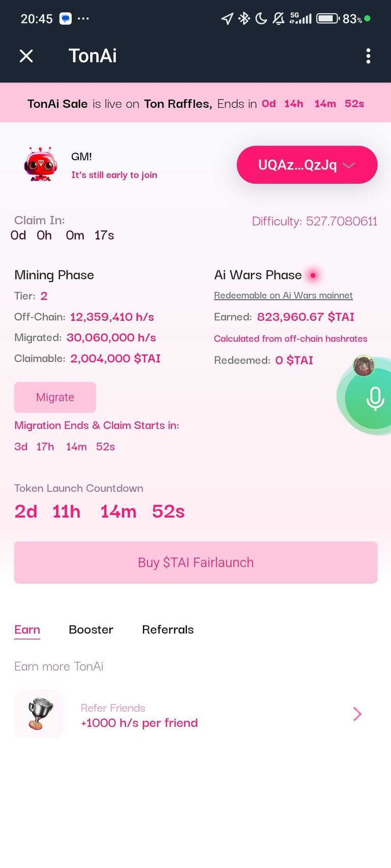Switch to the Booster tab
The image size is (391, 868).
click(x=91, y=630)
